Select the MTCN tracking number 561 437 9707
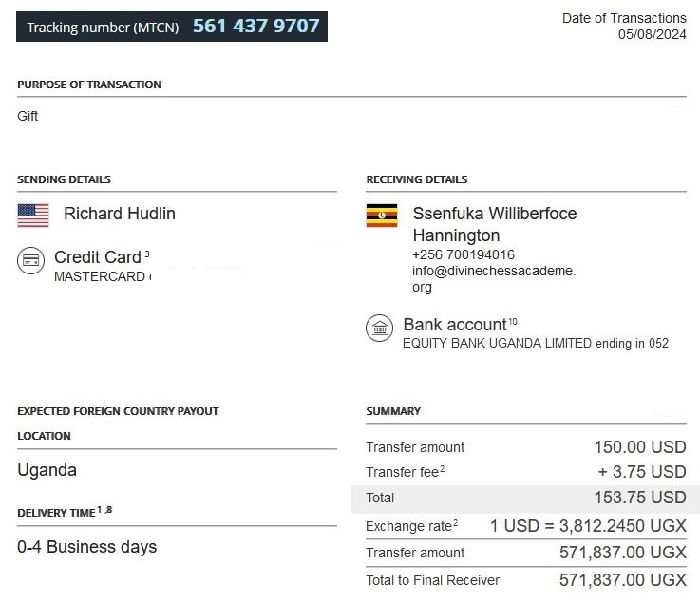The height and width of the screenshot is (602, 700). click(x=255, y=27)
